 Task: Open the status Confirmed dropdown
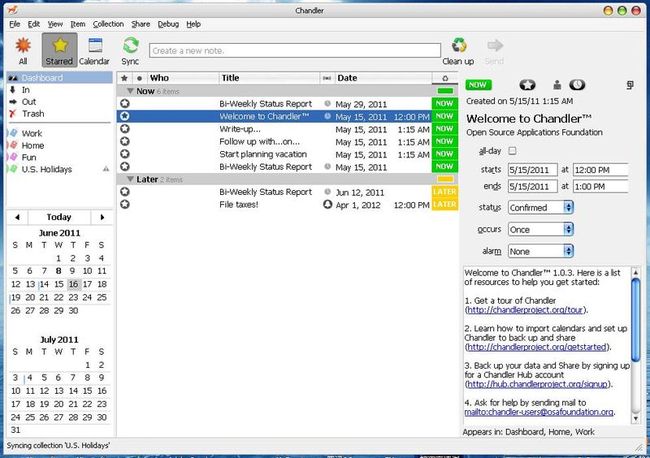pyautogui.click(x=541, y=207)
